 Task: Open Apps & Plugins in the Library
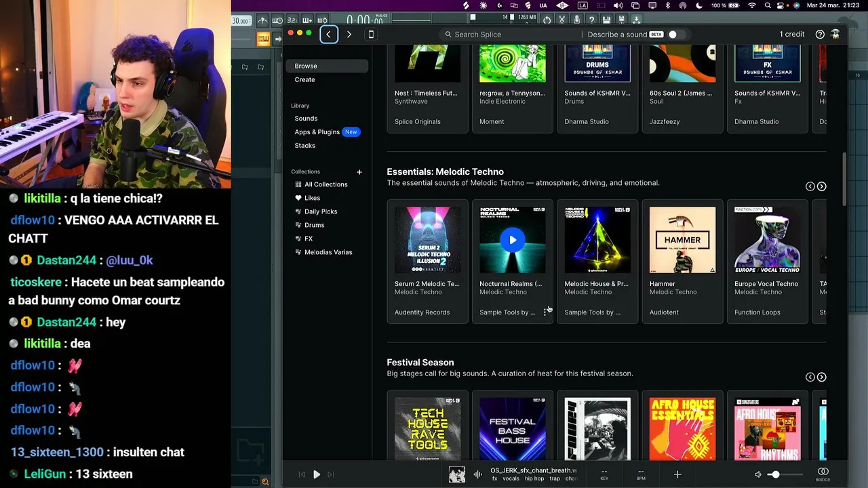point(317,131)
